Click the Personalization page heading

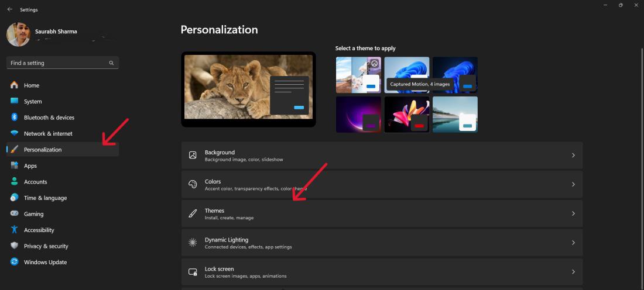coord(220,30)
